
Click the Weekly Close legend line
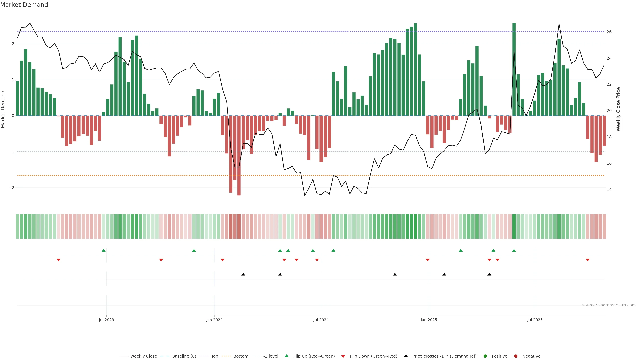coord(123,356)
